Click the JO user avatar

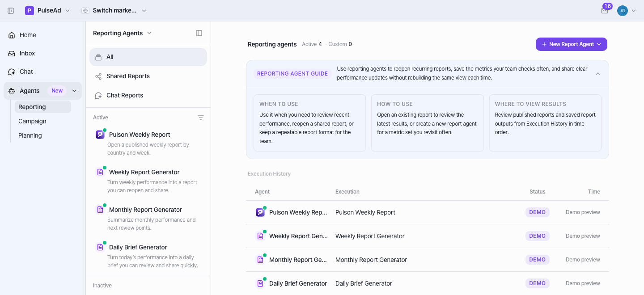pyautogui.click(x=623, y=11)
